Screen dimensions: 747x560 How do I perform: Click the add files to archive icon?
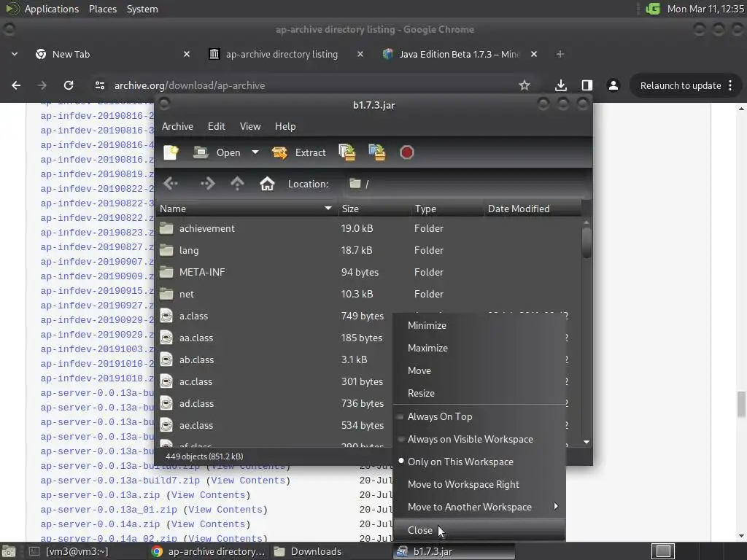347,152
